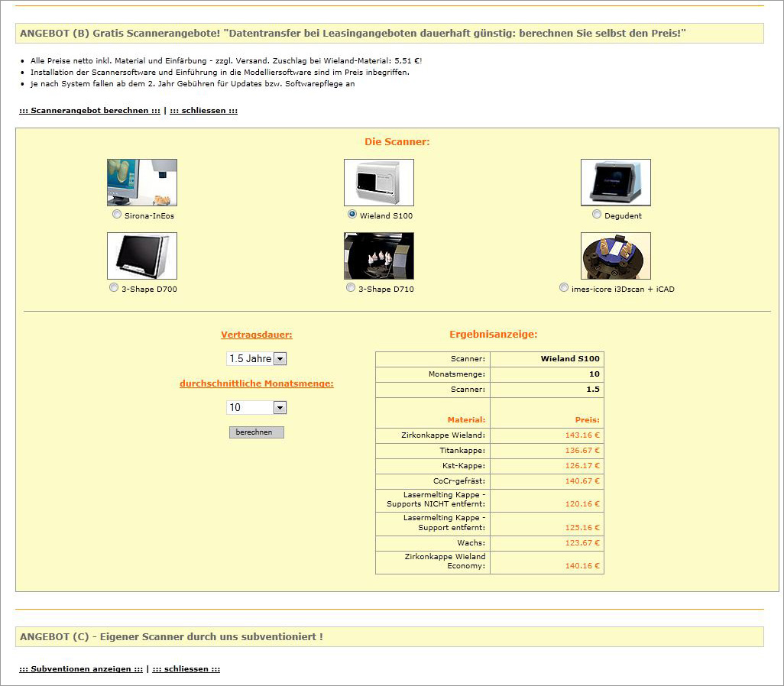784x686 pixels.
Task: Click the Support entfernt price 125.16 €
Action: point(582,528)
